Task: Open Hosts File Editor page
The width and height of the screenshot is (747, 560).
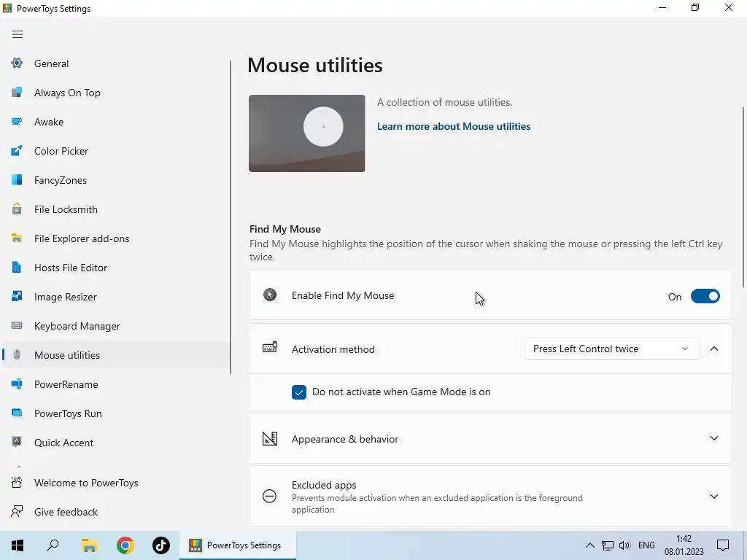Action: click(x=116, y=268)
